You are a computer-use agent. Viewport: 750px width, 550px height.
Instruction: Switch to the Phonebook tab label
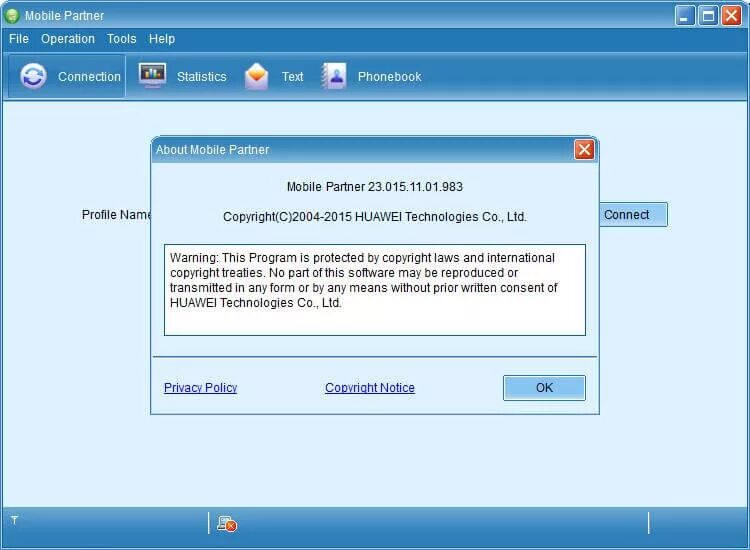tap(389, 77)
